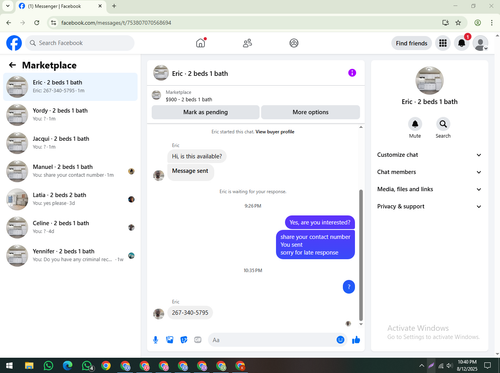Go to Facebook home via logo
Viewport: 500px width, 373px height.
coord(14,43)
